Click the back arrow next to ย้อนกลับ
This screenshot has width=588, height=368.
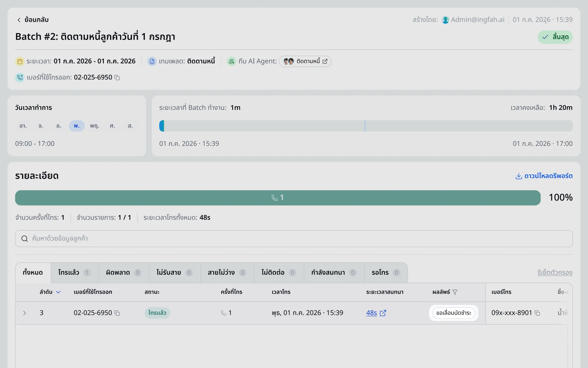point(19,20)
